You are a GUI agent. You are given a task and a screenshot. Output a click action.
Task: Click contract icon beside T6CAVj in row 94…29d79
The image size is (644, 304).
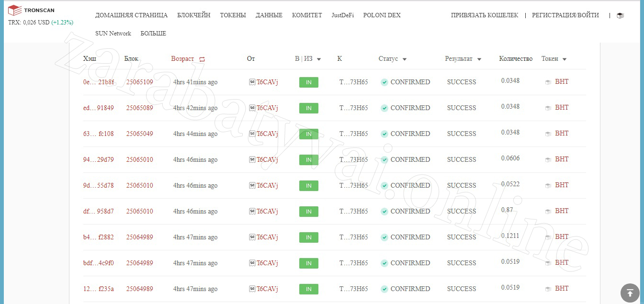coord(252,159)
